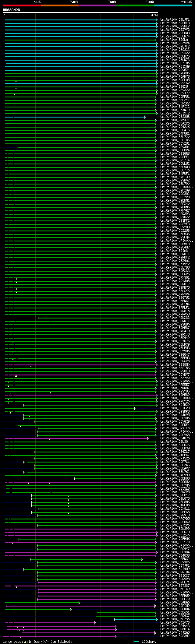Click the short cyan bar for Q56ZS5
The width and height of the screenshot is (195, 644).
tap(136, 619)
